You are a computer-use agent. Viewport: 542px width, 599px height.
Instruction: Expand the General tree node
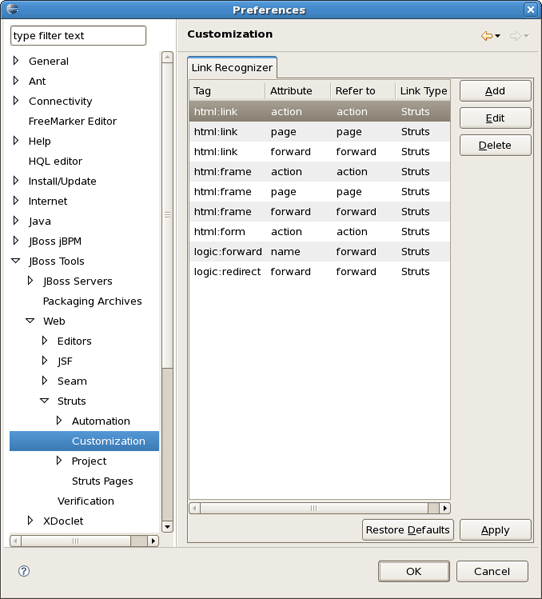[x=16, y=61]
